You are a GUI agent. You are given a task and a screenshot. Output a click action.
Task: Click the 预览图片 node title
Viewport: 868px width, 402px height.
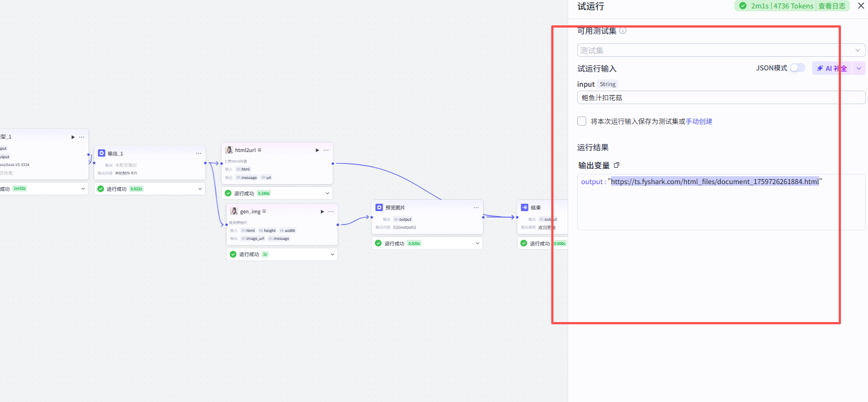coord(395,208)
